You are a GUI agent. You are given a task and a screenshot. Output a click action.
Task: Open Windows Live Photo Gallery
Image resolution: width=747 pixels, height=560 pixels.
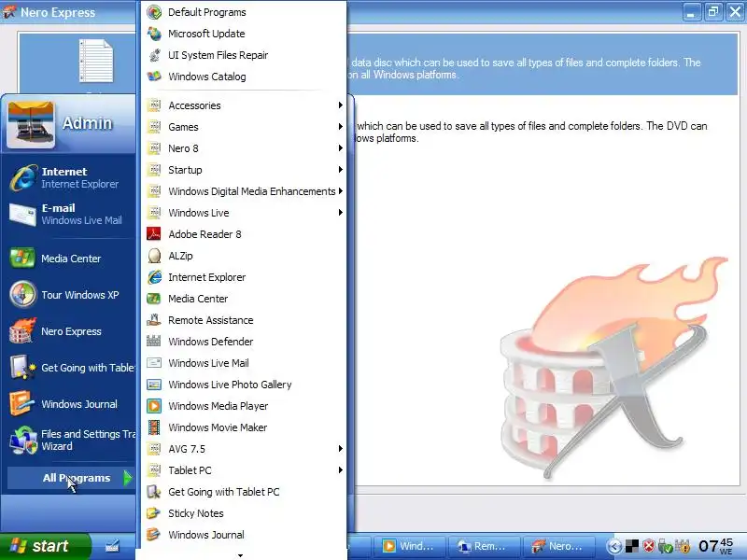click(244, 385)
